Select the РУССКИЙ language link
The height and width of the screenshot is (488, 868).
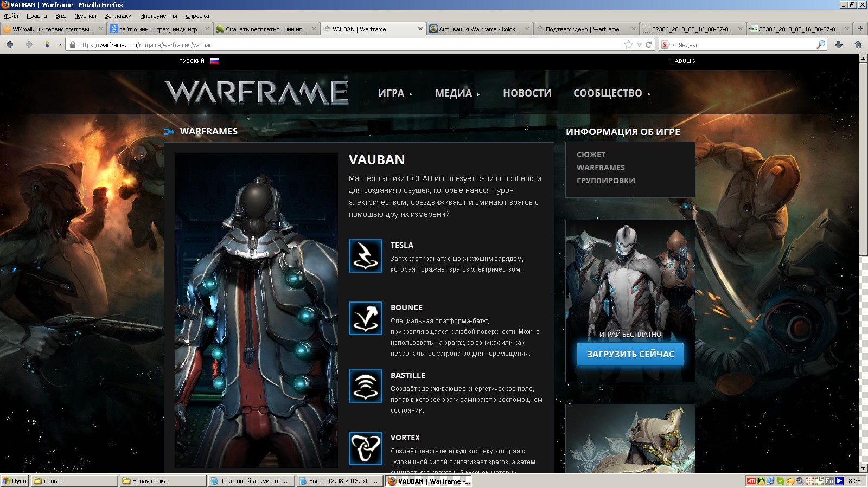coord(192,61)
